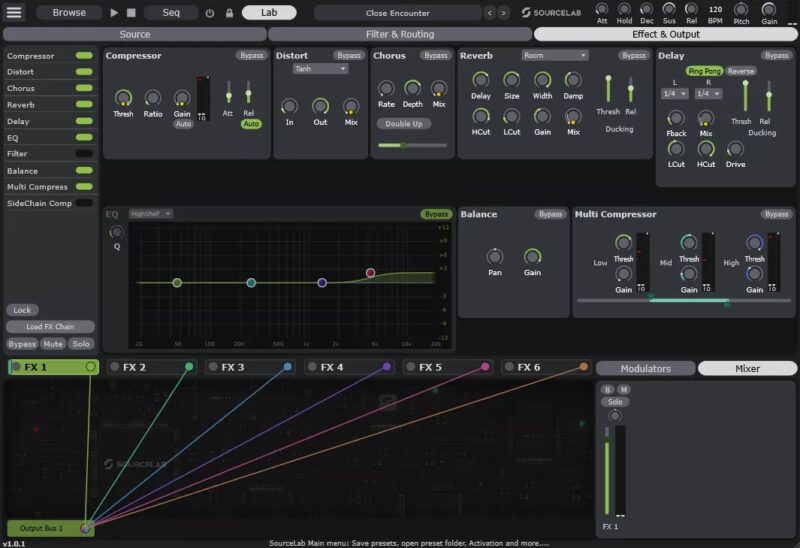This screenshot has width=800, height=548.
Task: Enable the Filter effect switch in list
Action: click(x=84, y=154)
